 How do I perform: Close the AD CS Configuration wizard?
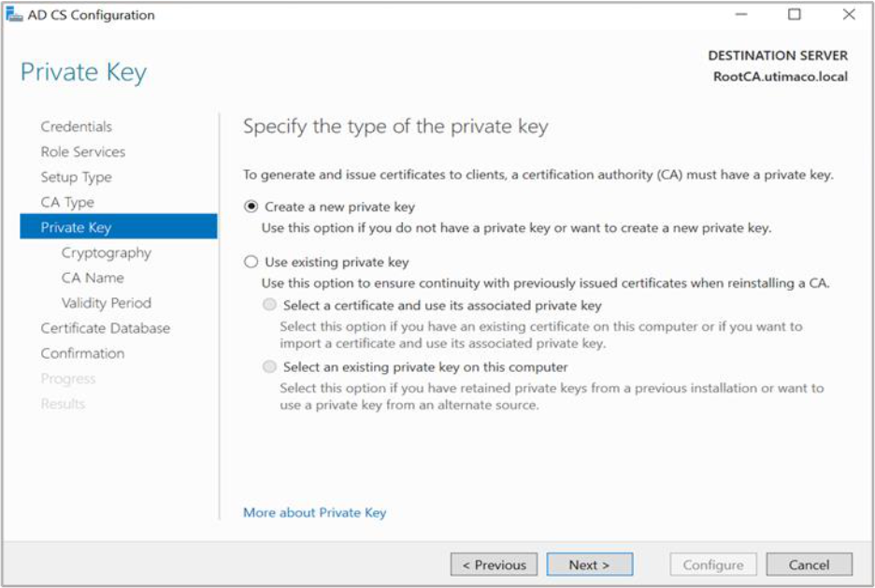tap(849, 15)
